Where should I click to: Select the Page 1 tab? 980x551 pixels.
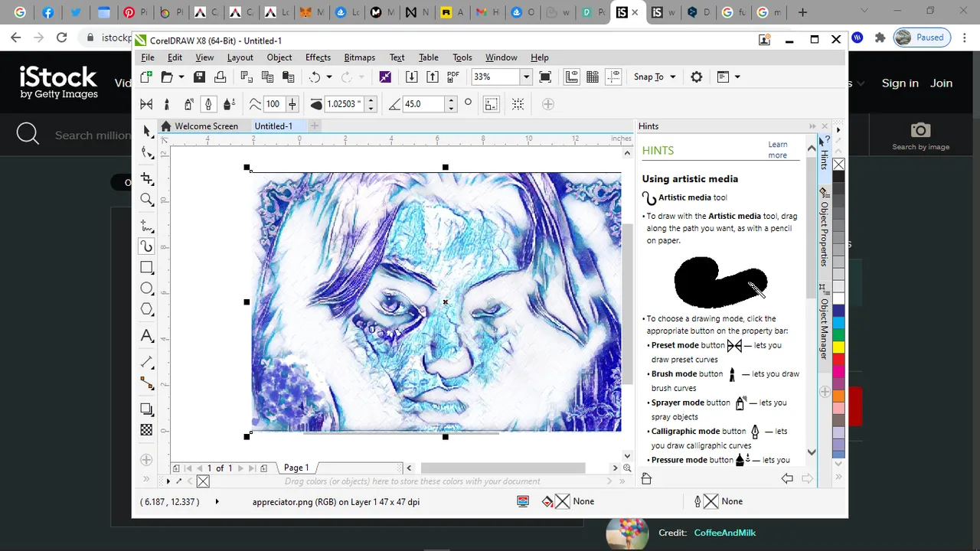(296, 468)
